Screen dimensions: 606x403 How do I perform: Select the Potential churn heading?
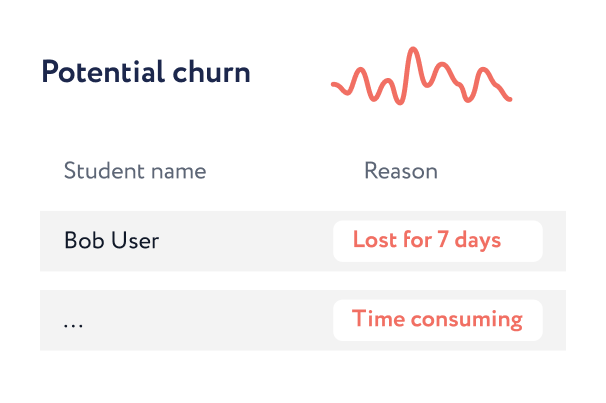click(145, 73)
